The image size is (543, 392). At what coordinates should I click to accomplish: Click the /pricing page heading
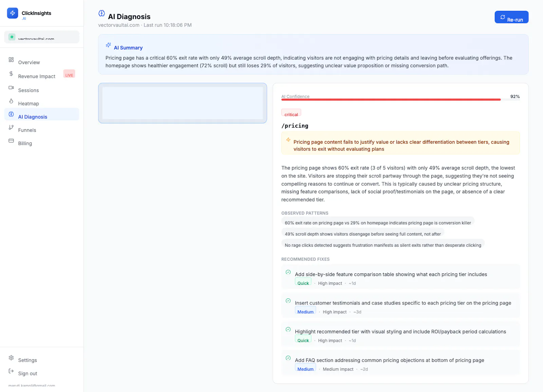[x=295, y=126]
